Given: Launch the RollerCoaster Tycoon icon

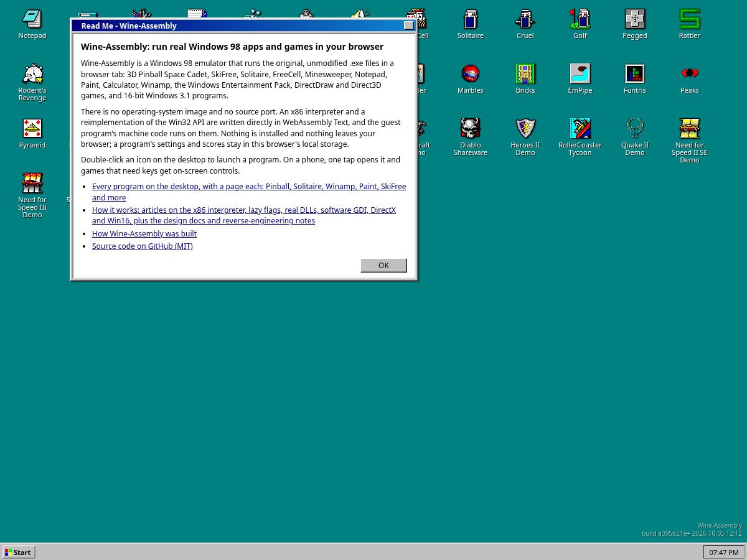Looking at the screenshot, I should click(x=580, y=138).
